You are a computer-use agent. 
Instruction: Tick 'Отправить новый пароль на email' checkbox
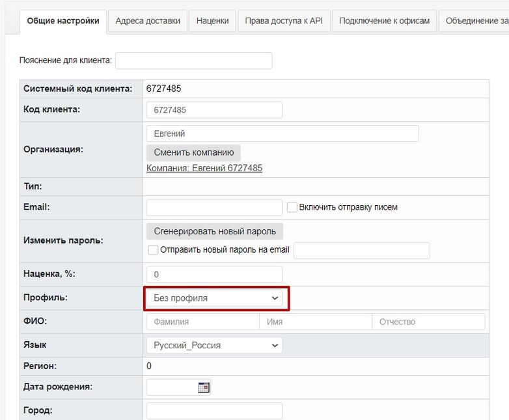pyautogui.click(x=153, y=250)
